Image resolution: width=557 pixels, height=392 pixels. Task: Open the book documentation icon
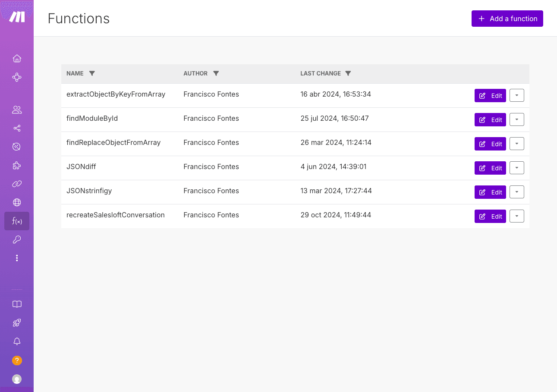point(17,304)
